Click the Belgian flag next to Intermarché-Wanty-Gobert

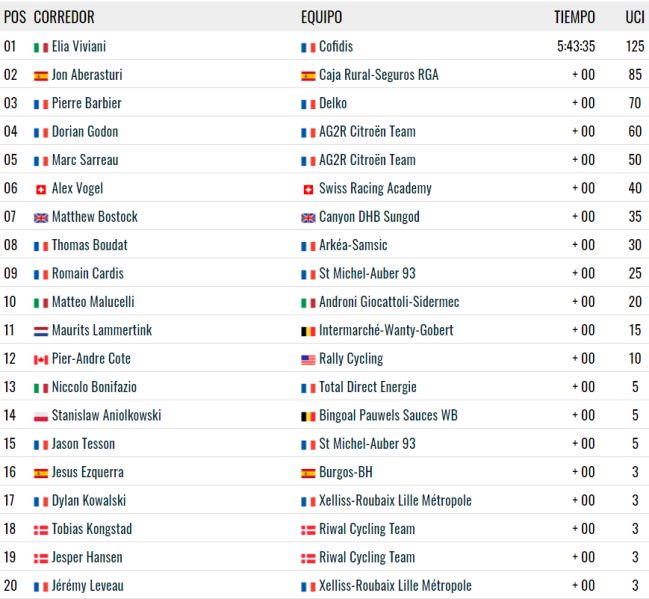point(308,331)
